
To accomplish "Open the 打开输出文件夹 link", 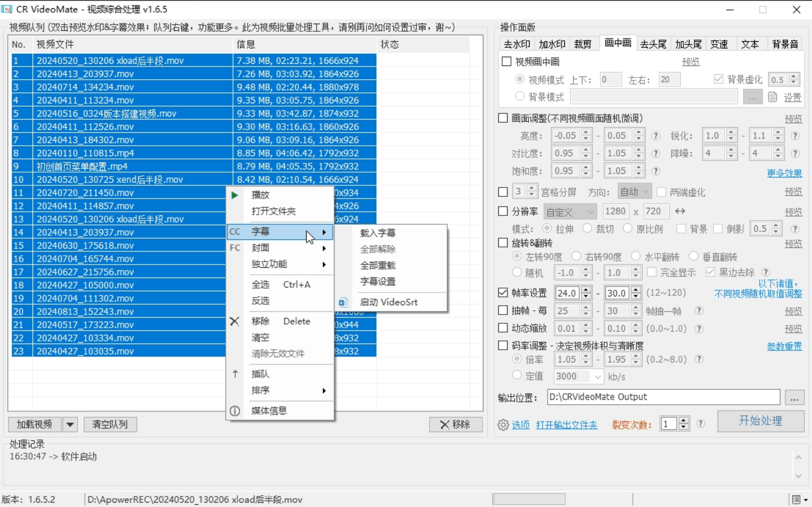I will coord(566,425).
